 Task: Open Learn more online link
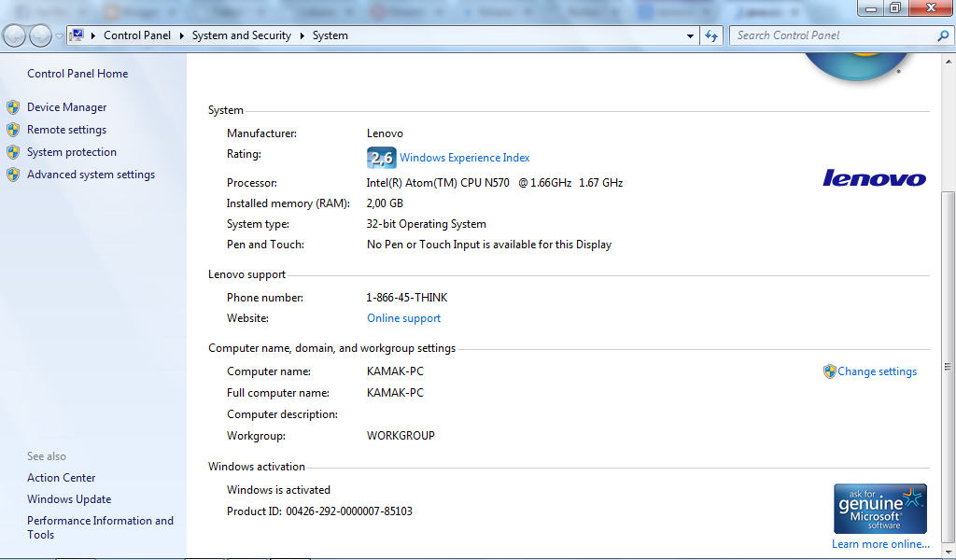[880, 544]
